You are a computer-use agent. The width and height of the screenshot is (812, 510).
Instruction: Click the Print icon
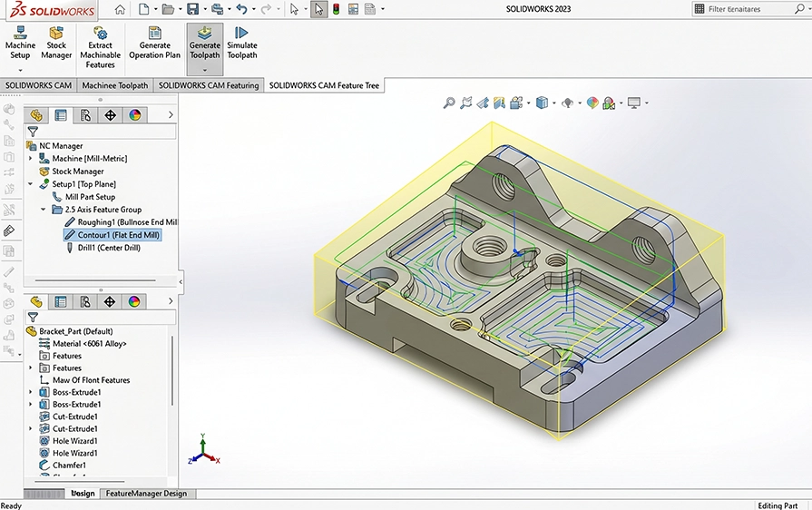point(218,9)
